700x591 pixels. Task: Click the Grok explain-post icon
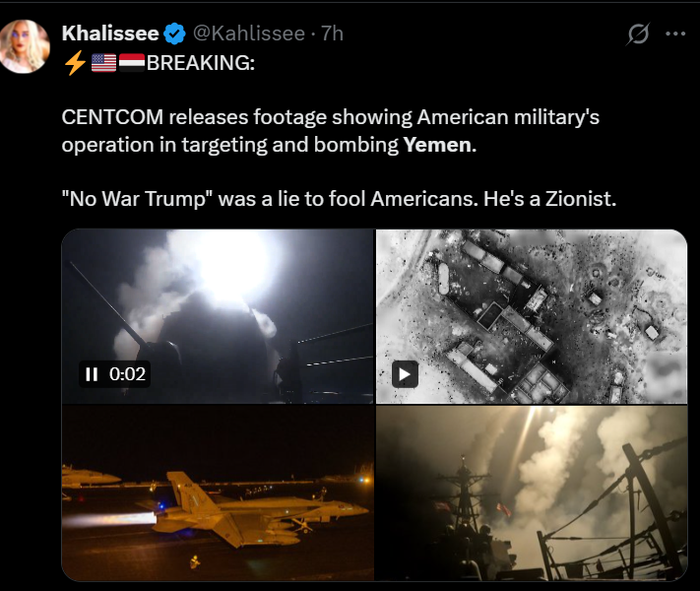(638, 34)
